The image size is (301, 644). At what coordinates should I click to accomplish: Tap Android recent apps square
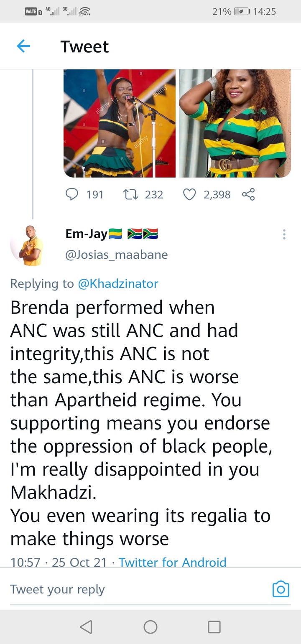click(214, 626)
